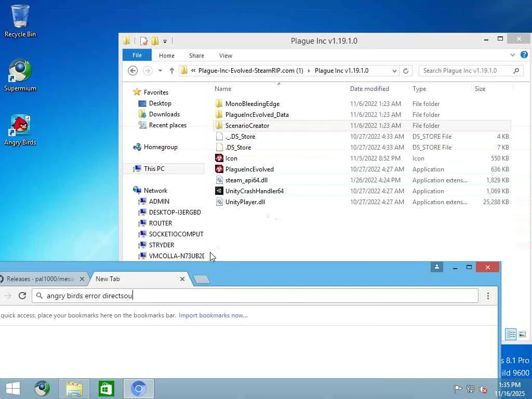The width and height of the screenshot is (532, 399).
Task: Click the New folder quick access icon
Action: click(x=155, y=41)
